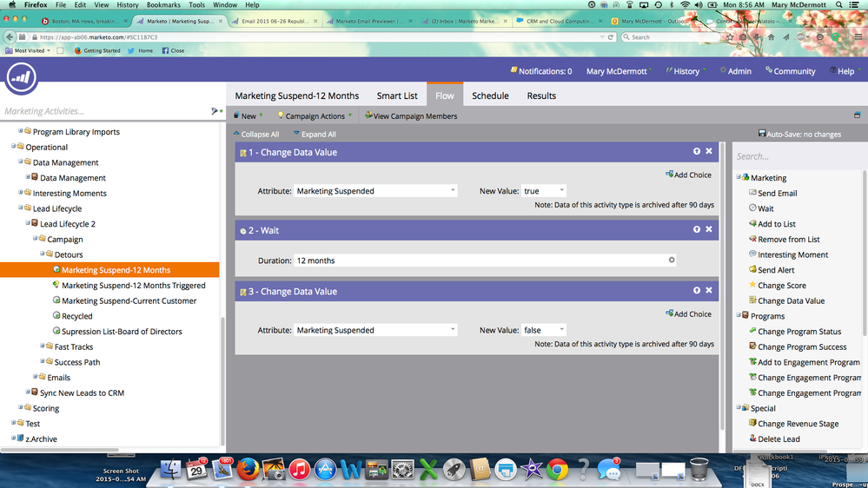
Task: Switch to the Smart List tab
Action: (397, 96)
